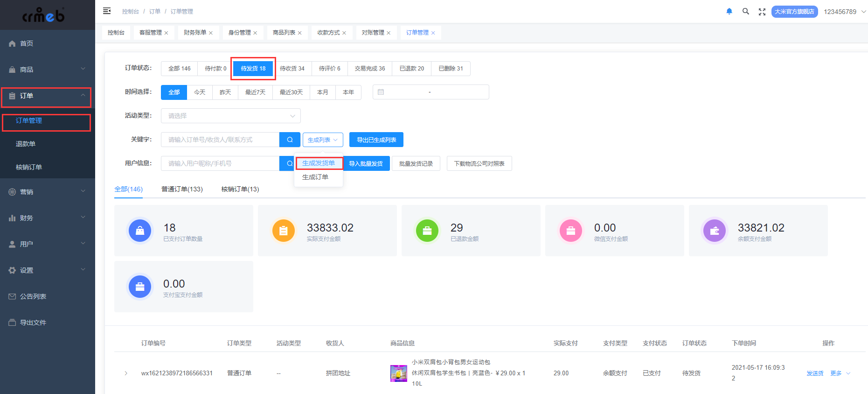
Task: Click 发送货 link in first order
Action: point(815,373)
